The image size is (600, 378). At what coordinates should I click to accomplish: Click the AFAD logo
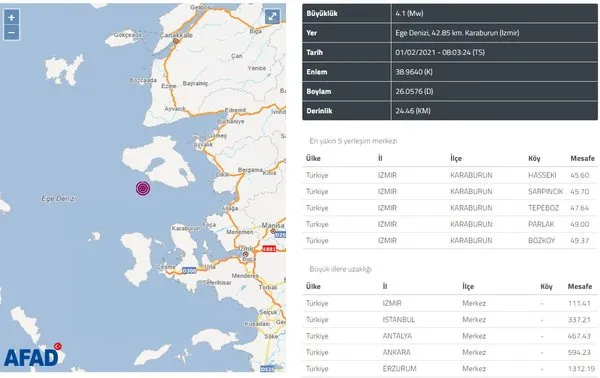(x=33, y=356)
